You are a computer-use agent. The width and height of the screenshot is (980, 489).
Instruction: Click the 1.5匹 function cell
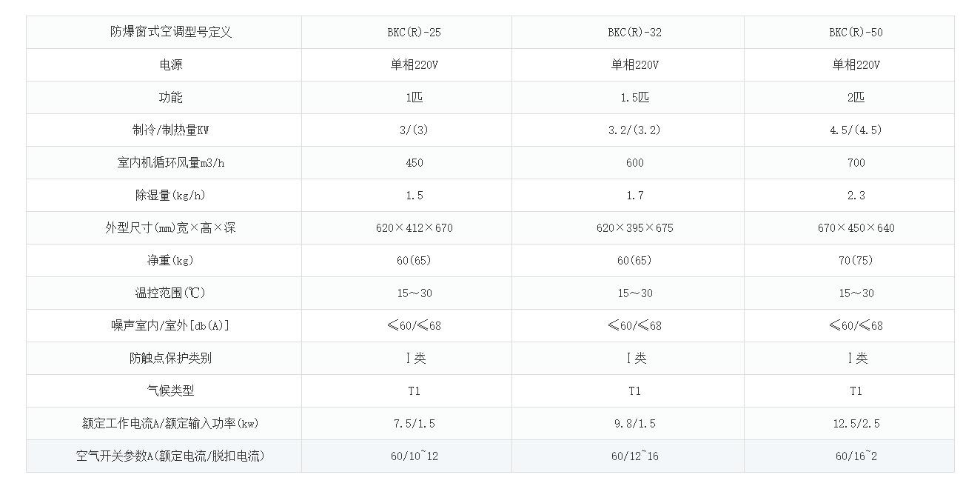coord(634,98)
